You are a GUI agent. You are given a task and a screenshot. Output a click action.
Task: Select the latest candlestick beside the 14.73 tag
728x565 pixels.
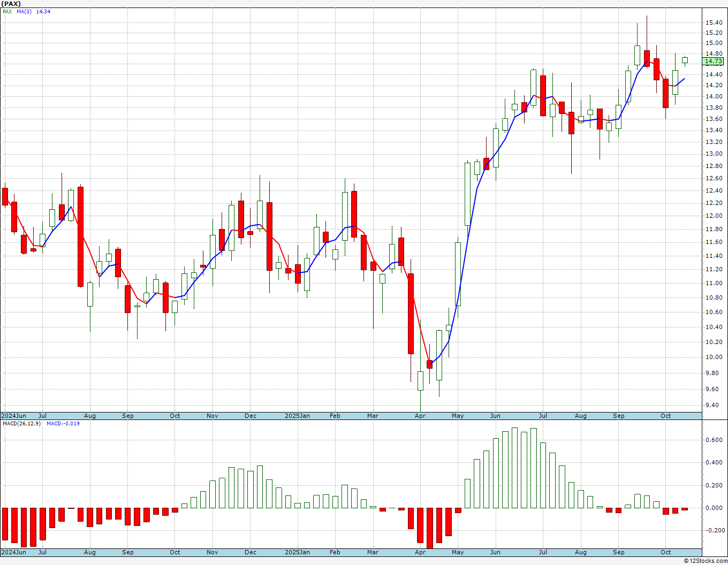click(x=685, y=60)
